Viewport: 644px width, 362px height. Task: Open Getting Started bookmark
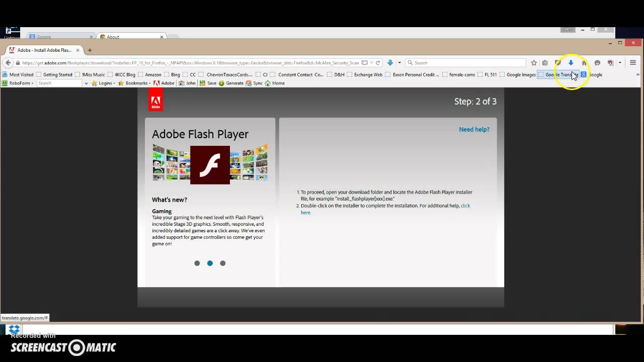54,74
